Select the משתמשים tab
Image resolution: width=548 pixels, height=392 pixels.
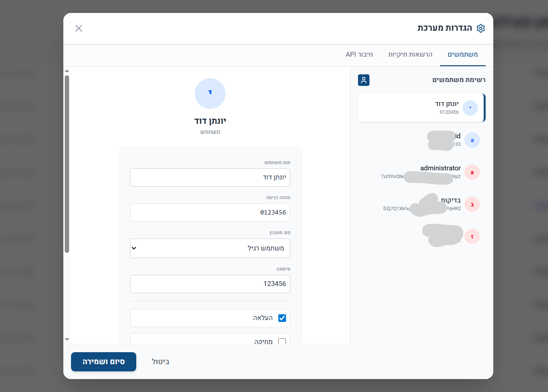[x=463, y=55]
